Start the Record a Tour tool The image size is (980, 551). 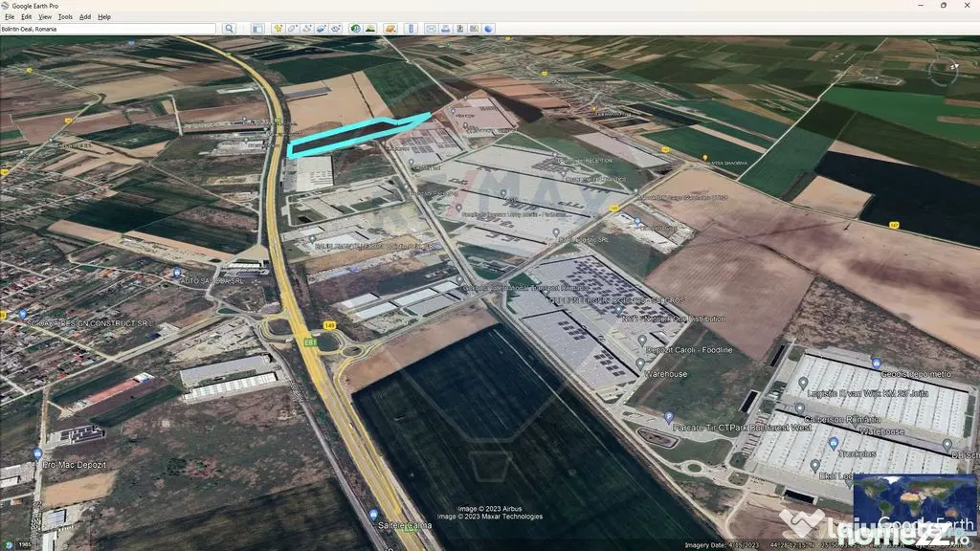pyautogui.click(x=336, y=29)
